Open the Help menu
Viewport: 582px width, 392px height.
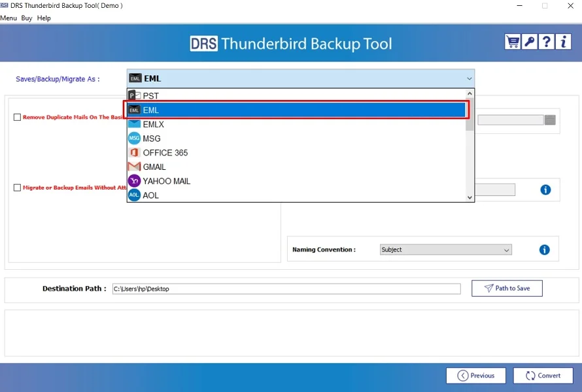click(x=44, y=18)
